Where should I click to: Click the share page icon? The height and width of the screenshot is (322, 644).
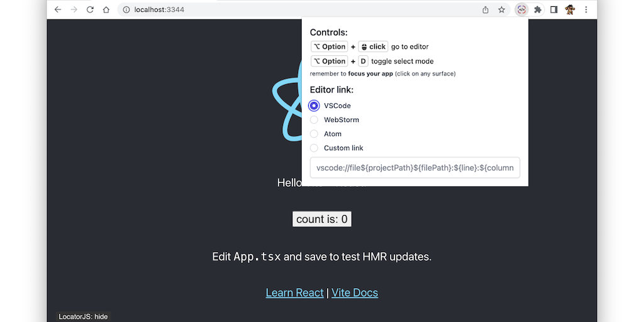[x=486, y=9]
